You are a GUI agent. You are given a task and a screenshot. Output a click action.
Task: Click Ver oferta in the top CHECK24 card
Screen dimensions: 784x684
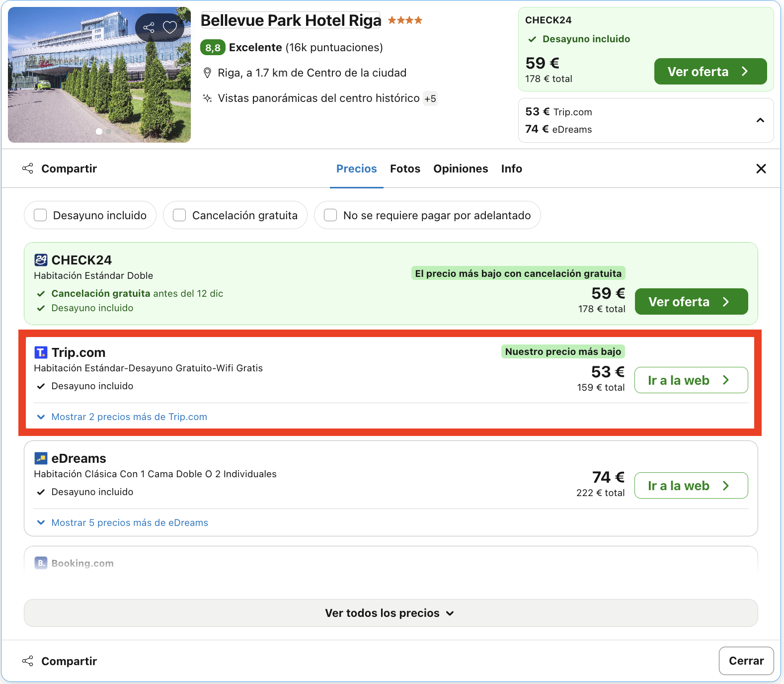pos(710,72)
